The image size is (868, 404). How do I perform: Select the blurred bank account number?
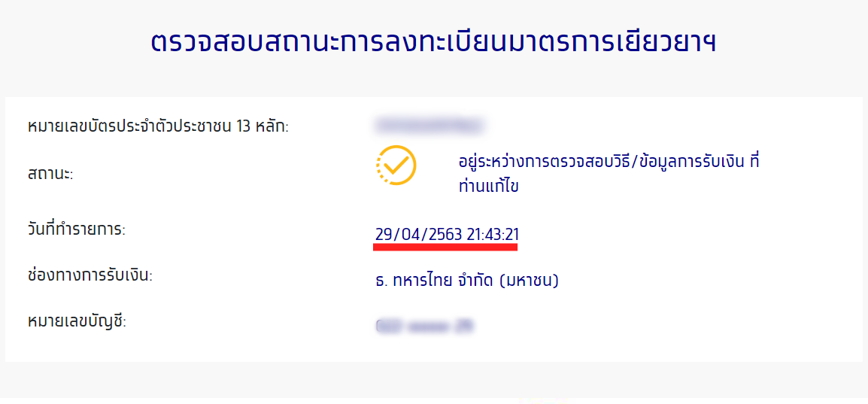point(426,326)
